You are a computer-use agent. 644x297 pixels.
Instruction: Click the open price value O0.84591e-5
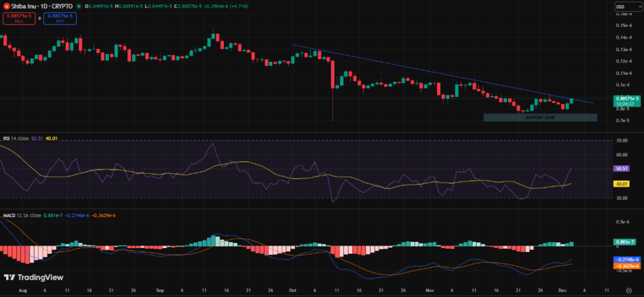point(99,6)
